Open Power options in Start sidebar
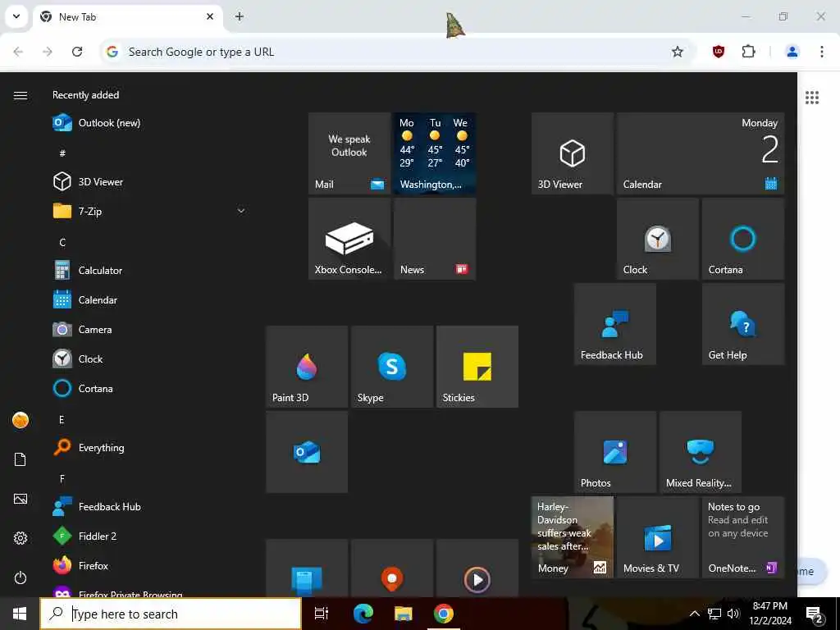This screenshot has width=840, height=630. pos(21,577)
